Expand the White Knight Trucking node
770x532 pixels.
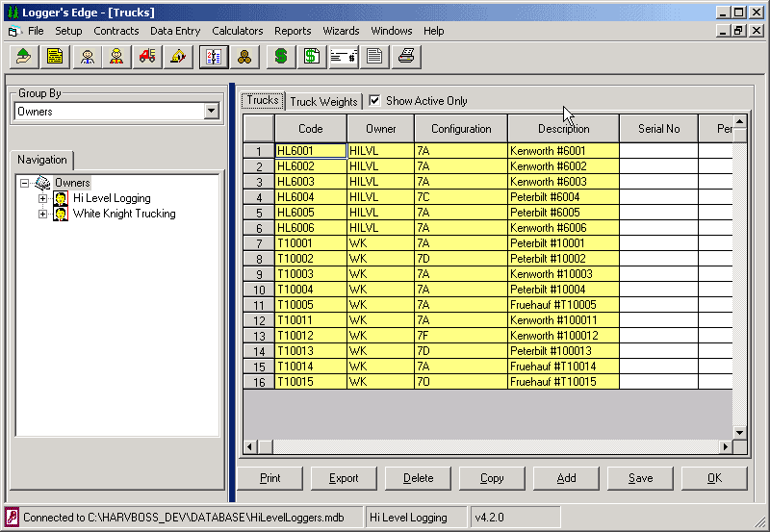click(x=42, y=214)
